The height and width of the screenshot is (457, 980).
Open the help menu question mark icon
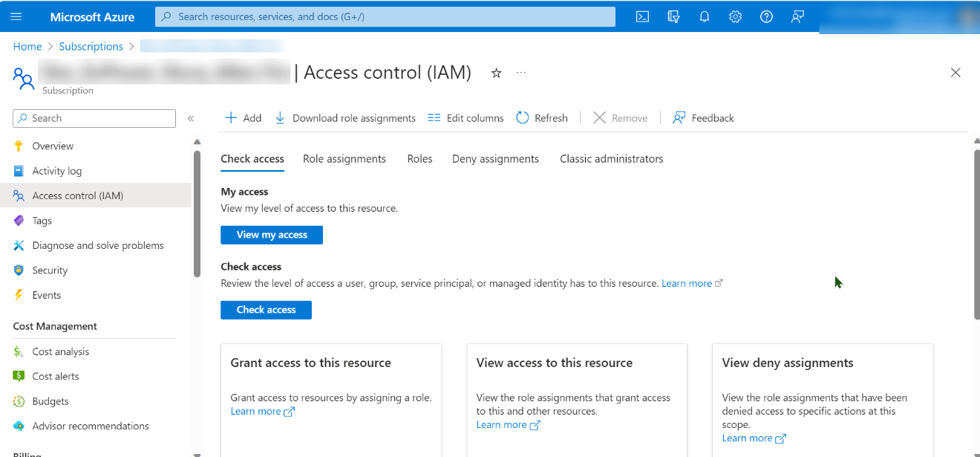click(x=766, y=16)
